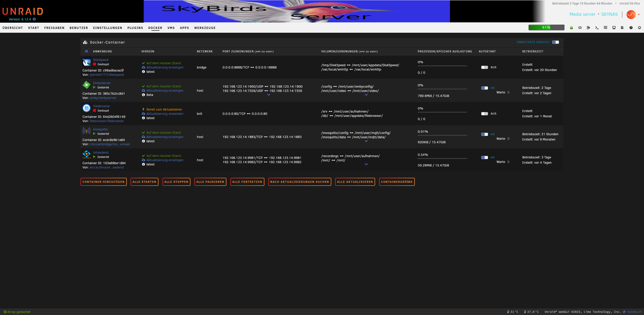Click the tvheadend CPU load bar
644x315 pixels.
442,158
